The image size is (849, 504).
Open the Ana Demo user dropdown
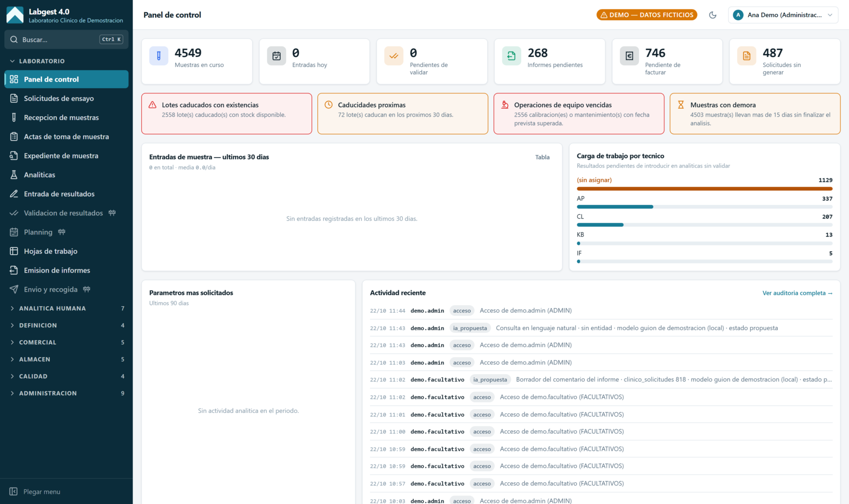[x=783, y=15]
